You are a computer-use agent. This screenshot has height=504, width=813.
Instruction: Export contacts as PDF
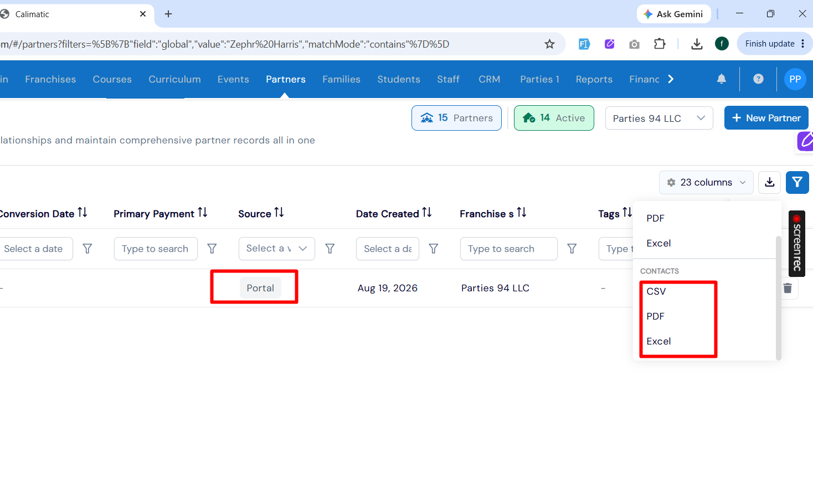point(656,316)
